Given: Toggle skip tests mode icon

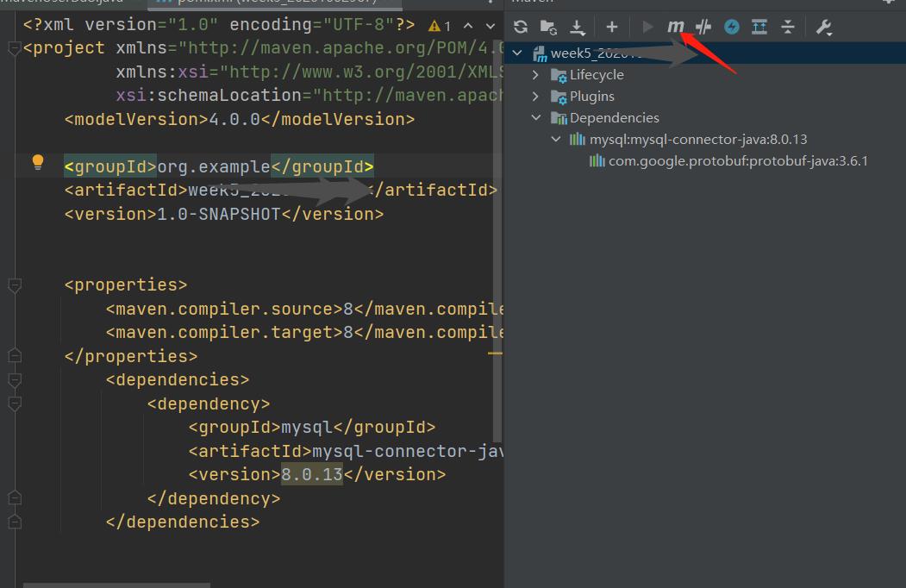Looking at the screenshot, I should tap(703, 27).
